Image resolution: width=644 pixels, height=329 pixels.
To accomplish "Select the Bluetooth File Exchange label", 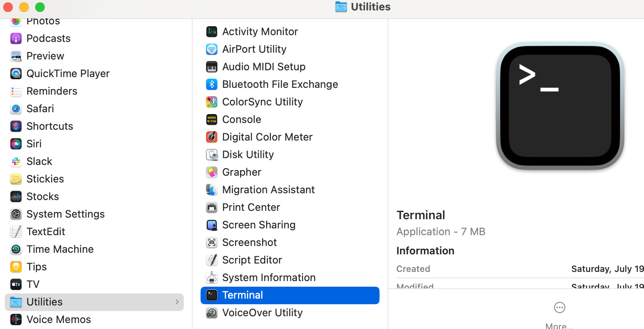I will (x=280, y=84).
